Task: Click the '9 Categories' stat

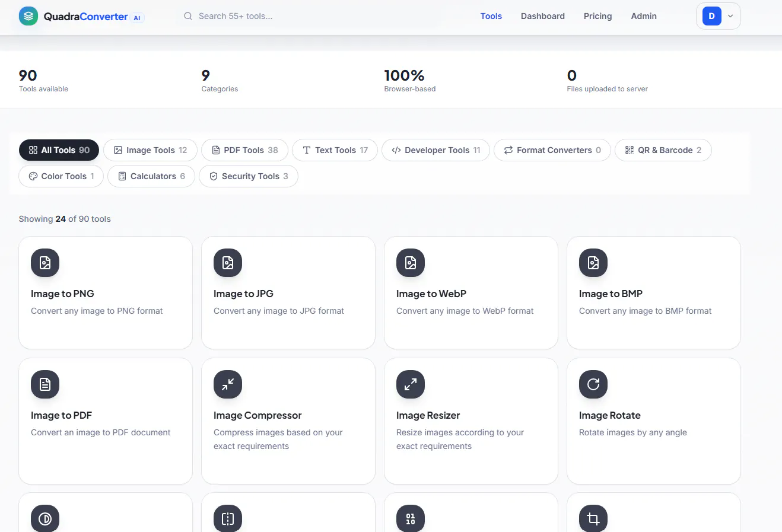Action: (220, 81)
